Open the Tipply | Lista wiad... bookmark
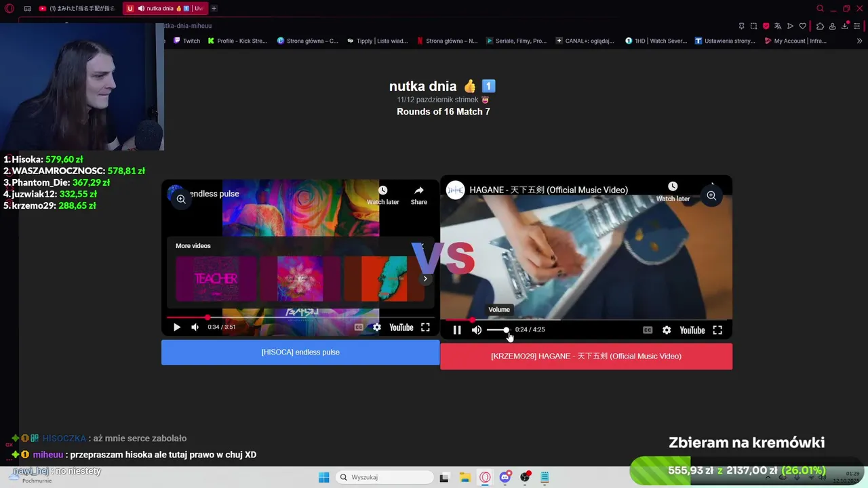Image resolution: width=868 pixels, height=488 pixels. tap(377, 41)
